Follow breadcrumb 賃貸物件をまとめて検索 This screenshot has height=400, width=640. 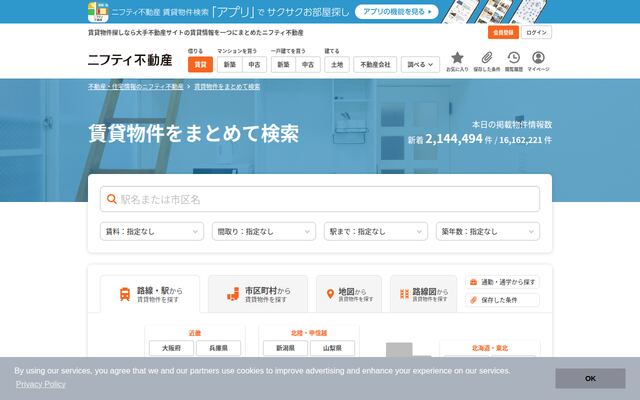pyautogui.click(x=227, y=87)
